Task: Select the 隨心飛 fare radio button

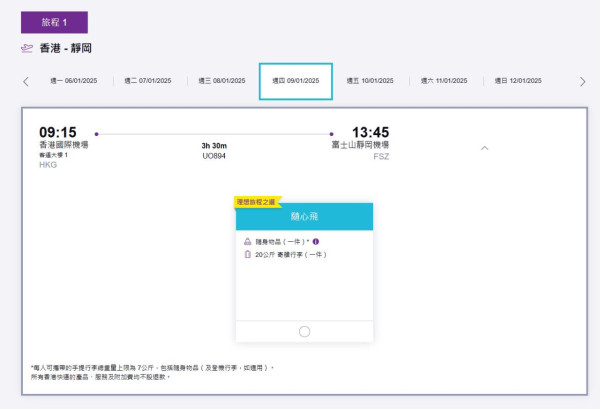Action: [x=304, y=332]
